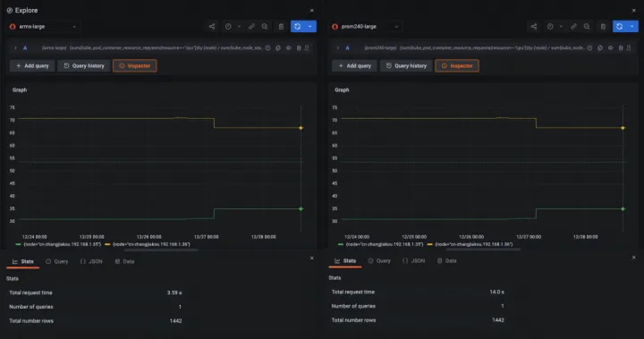Select Data tab in arms-large inspector
Image resolution: width=644 pixels, height=339 pixels.
click(124, 261)
